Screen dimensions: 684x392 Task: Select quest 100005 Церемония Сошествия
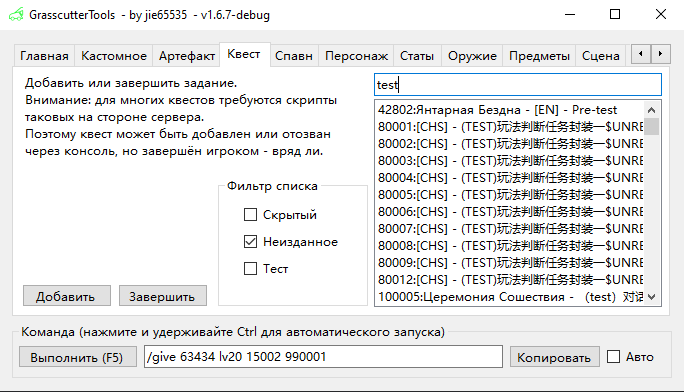510,297
